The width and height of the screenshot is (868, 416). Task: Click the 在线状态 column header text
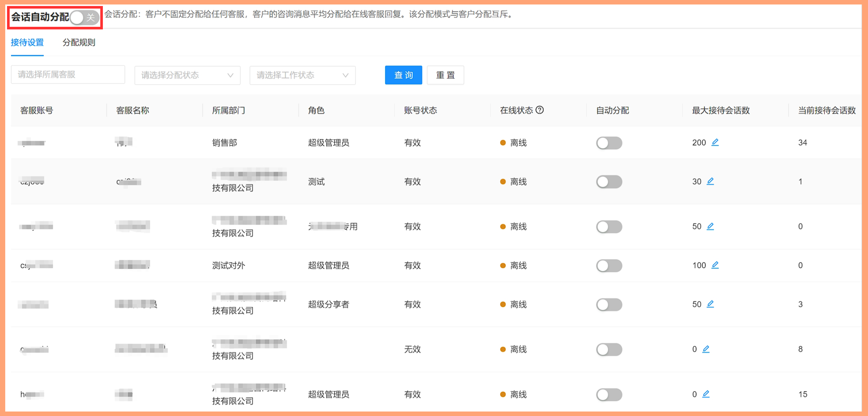pyautogui.click(x=516, y=111)
